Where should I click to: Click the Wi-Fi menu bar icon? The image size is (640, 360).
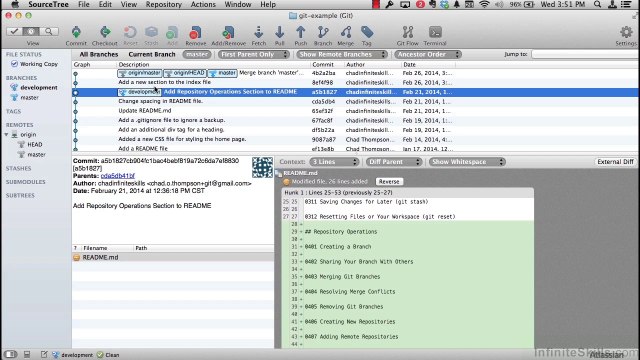[x=484, y=4]
